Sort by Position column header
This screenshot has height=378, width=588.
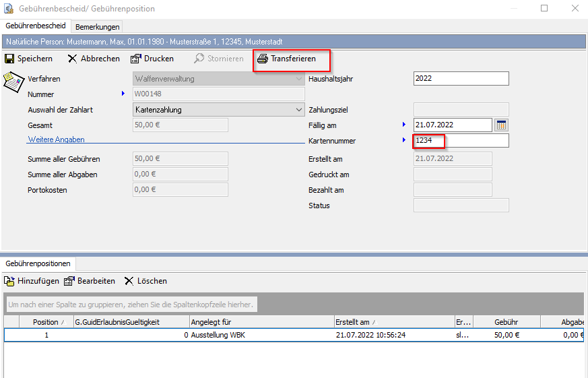coord(45,322)
